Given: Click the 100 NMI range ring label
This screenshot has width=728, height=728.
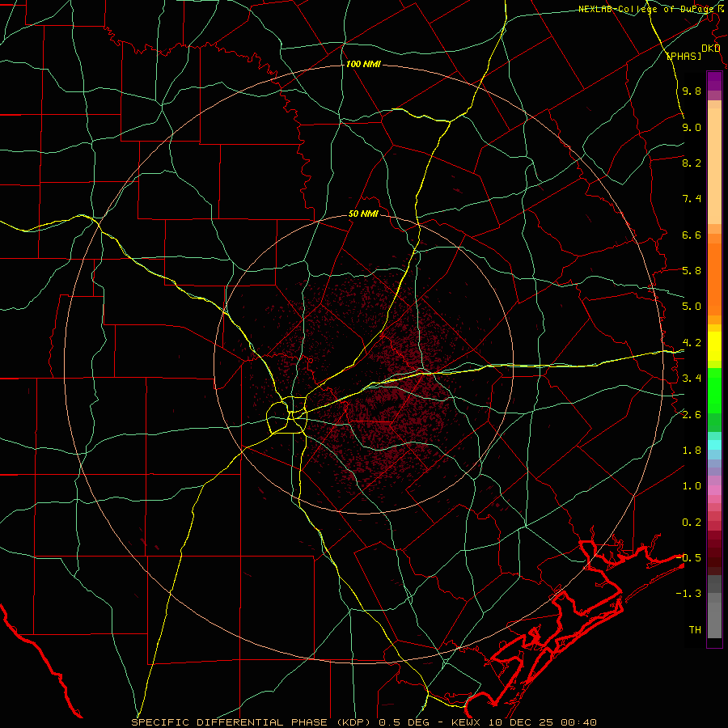Looking at the screenshot, I should pyautogui.click(x=363, y=64).
